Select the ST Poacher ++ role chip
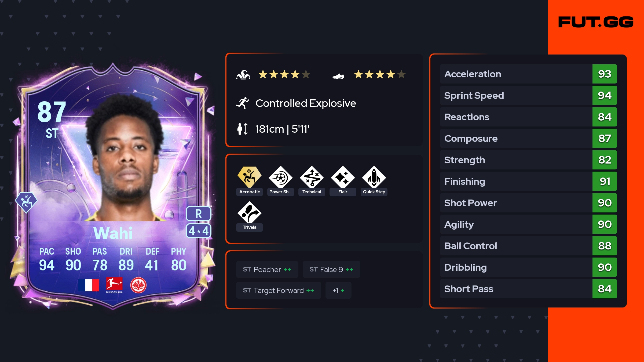Screen dimensions: 644x362 coord(267,269)
